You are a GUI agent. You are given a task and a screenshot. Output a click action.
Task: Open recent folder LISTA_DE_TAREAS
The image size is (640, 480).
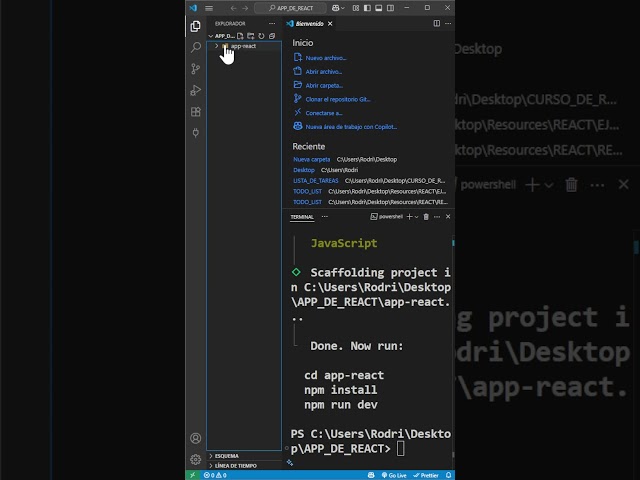(x=316, y=181)
